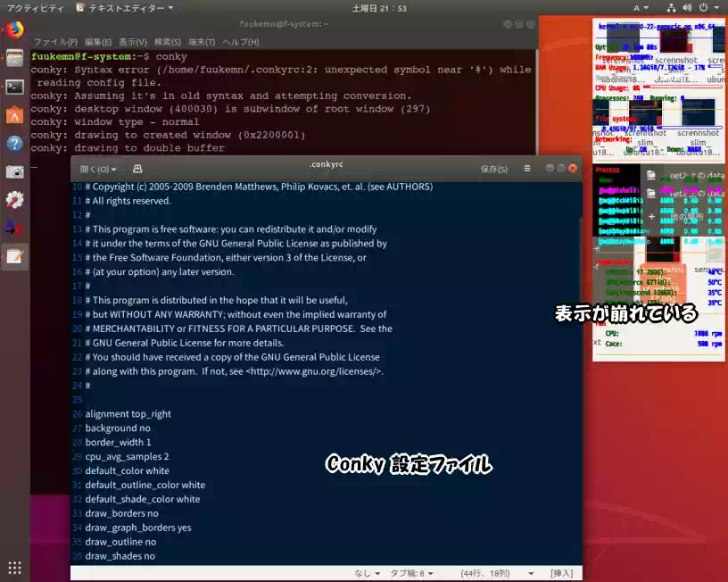Open Firefox from the dock
The height and width of the screenshot is (582, 728).
pos(15,30)
